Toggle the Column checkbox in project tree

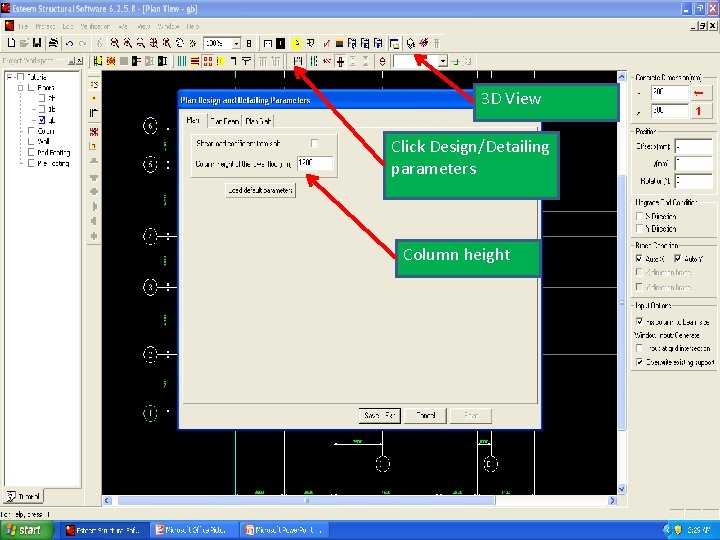point(31,131)
